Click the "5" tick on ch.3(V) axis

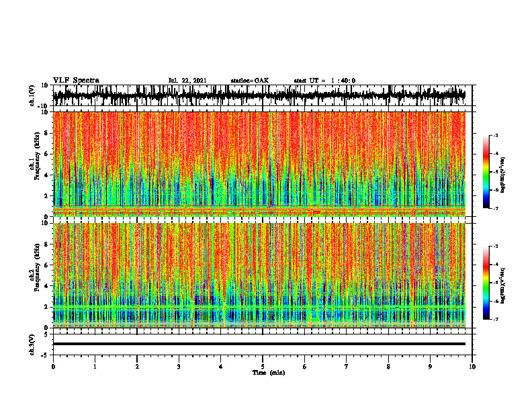(46, 334)
